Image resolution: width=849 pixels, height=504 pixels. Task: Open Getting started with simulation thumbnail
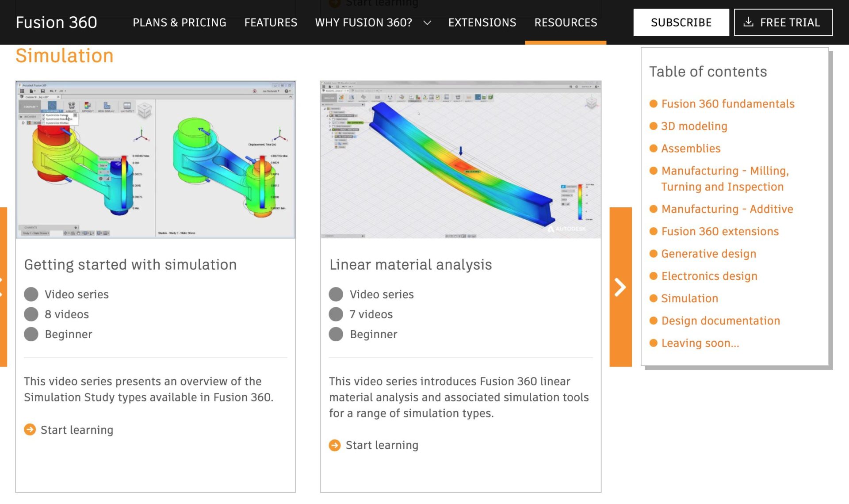155,160
